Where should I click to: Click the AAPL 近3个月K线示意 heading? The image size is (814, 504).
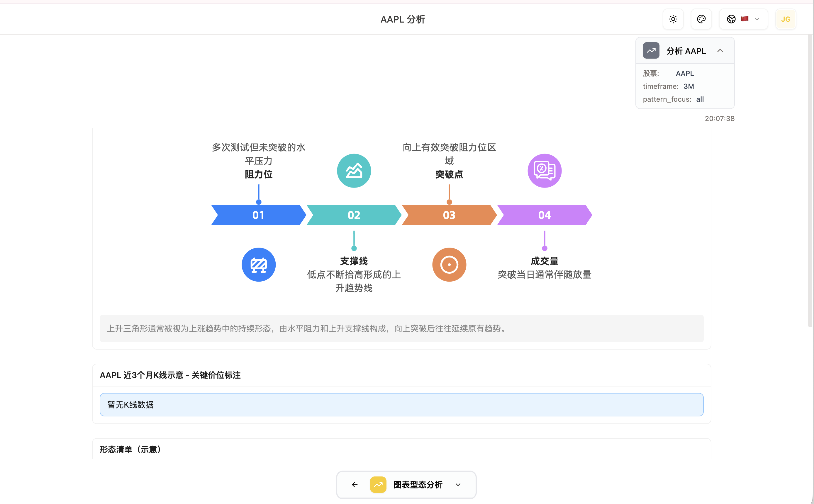coord(170,375)
